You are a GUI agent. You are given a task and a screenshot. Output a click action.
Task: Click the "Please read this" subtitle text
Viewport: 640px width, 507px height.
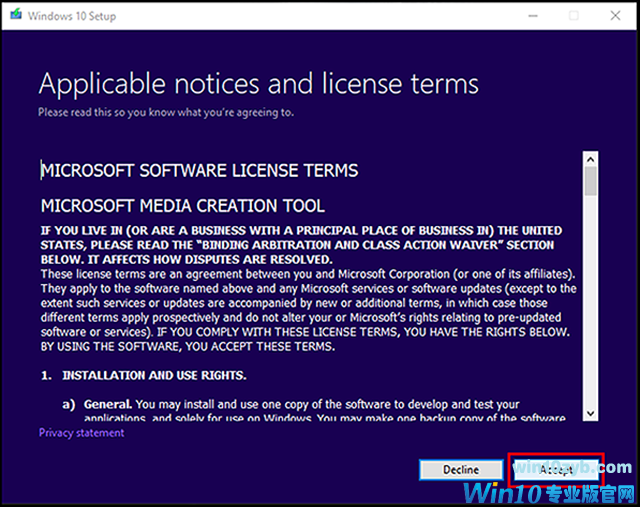click(x=165, y=112)
